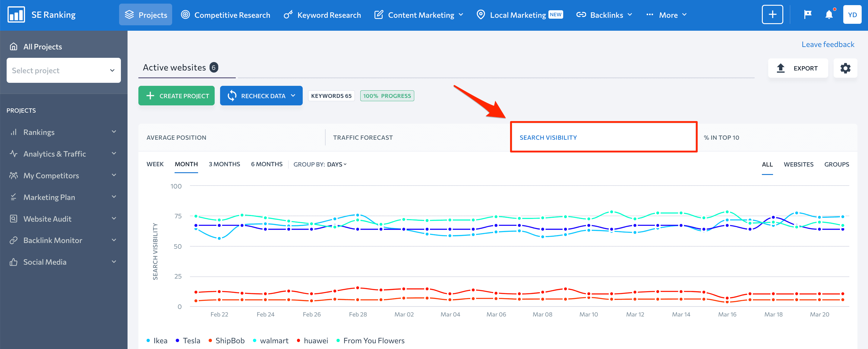Click the Keyword Research key icon
This screenshot has height=349, width=868.
coord(288,15)
